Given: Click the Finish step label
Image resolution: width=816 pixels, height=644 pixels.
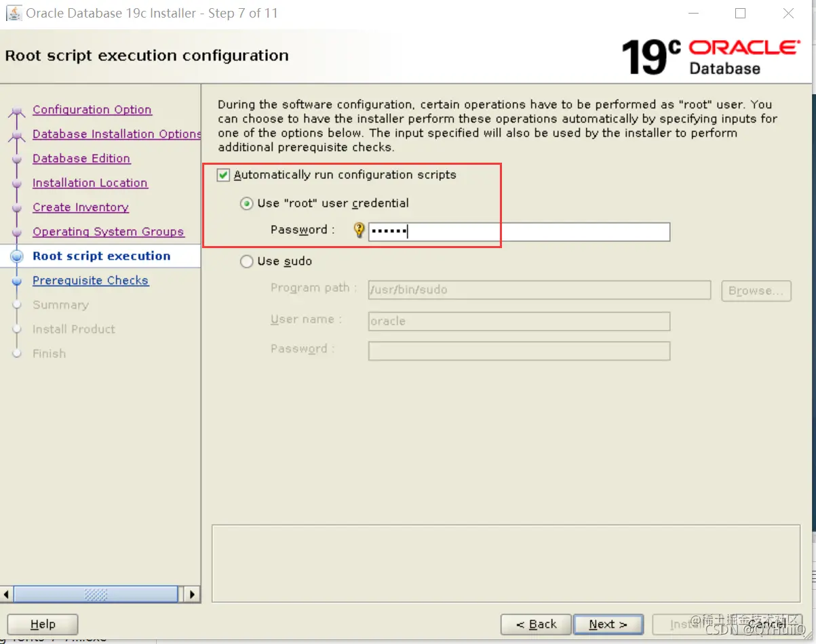Looking at the screenshot, I should pos(50,354).
